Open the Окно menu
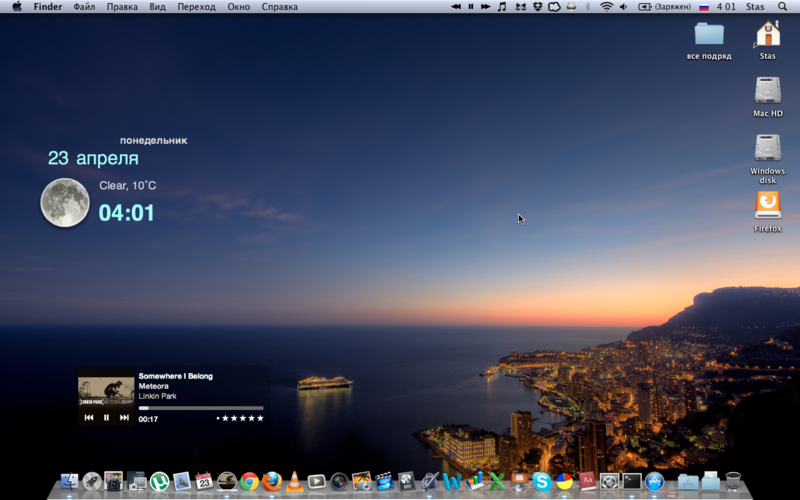The width and height of the screenshot is (800, 500). 239,7
